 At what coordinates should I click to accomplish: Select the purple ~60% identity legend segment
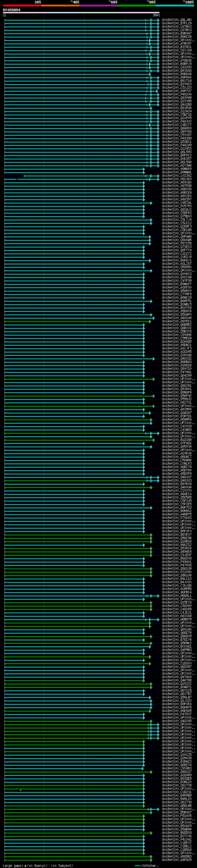click(99, 6)
